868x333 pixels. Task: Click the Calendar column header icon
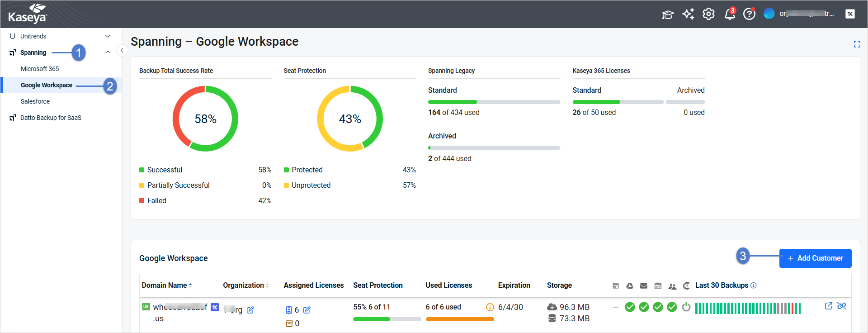coord(658,285)
